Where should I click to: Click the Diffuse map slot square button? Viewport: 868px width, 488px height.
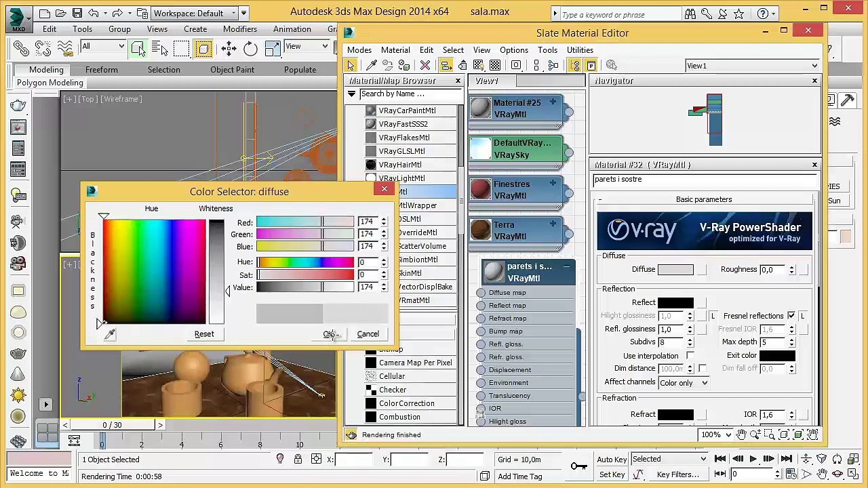[x=701, y=270]
